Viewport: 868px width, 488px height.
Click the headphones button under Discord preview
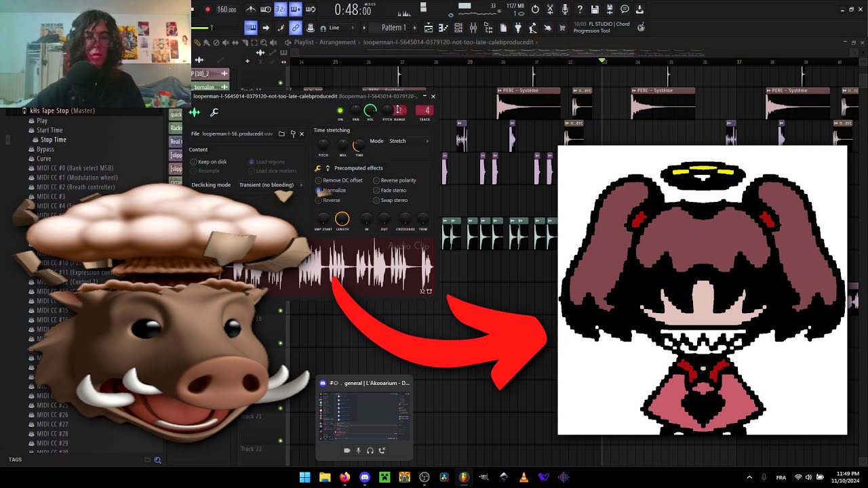point(370,450)
